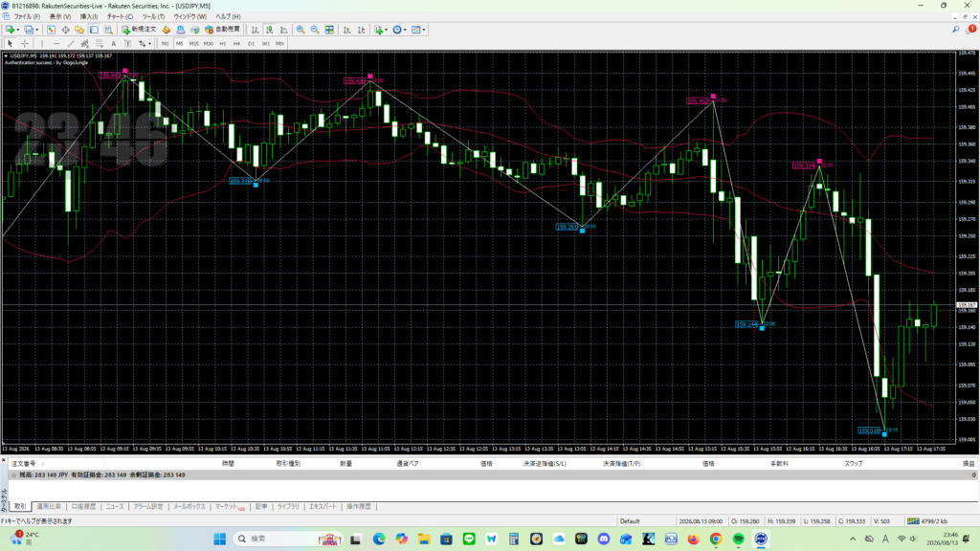Expand the templates dropdown

click(424, 30)
